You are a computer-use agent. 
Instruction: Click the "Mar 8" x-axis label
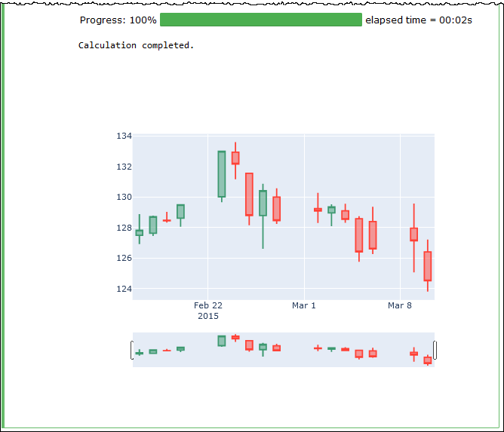pos(400,305)
